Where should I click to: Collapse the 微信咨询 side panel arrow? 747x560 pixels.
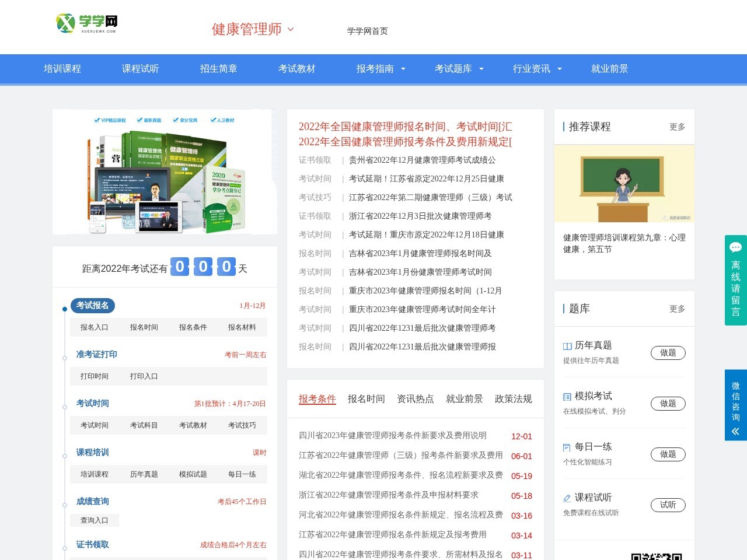click(735, 432)
